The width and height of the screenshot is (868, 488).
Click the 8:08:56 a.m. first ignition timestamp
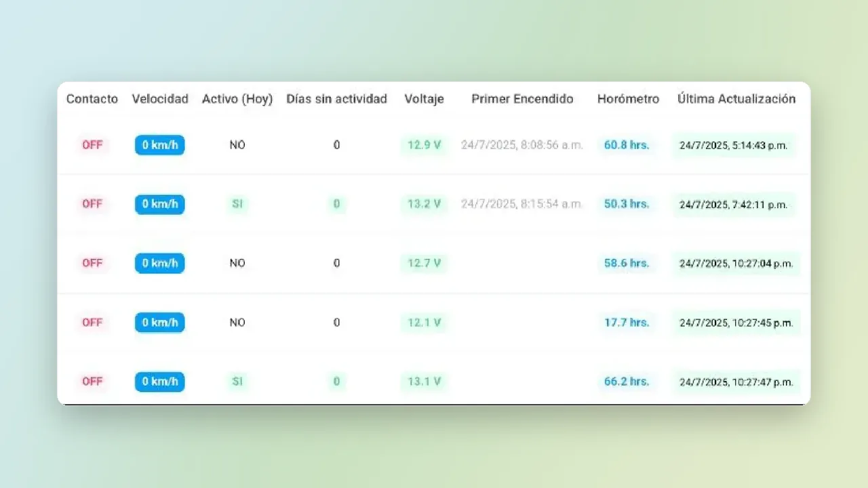click(x=522, y=145)
